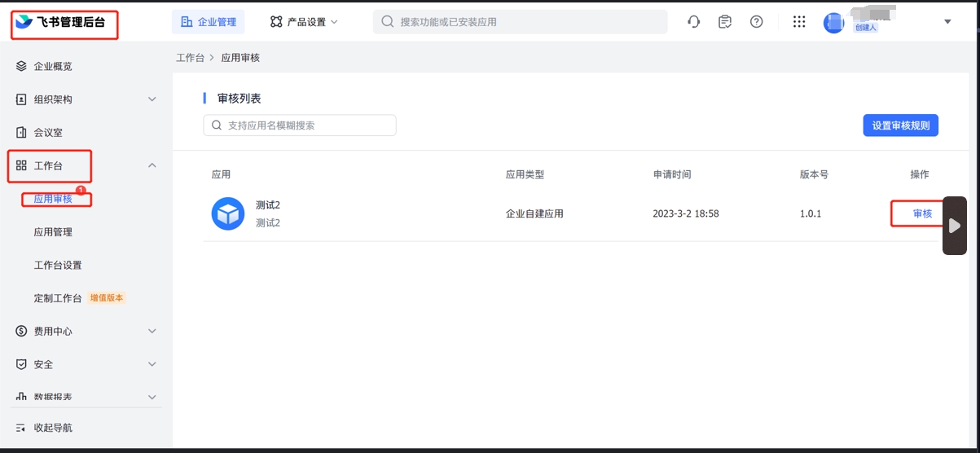This screenshot has width=980, height=453.
Task: Select the 企业管理 tab
Action: (209, 22)
